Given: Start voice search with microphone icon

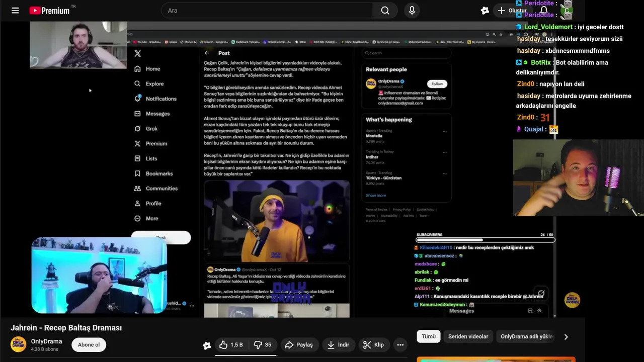Looking at the screenshot, I should (412, 11).
